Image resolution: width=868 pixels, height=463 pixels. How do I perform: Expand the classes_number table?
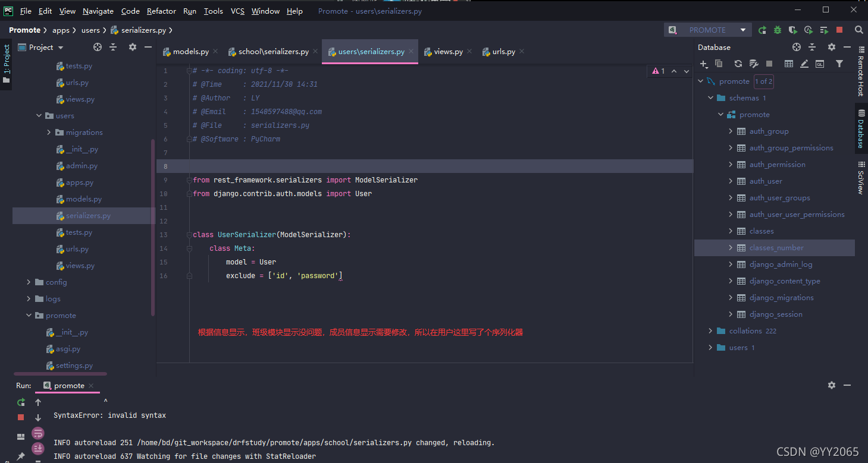click(x=731, y=248)
